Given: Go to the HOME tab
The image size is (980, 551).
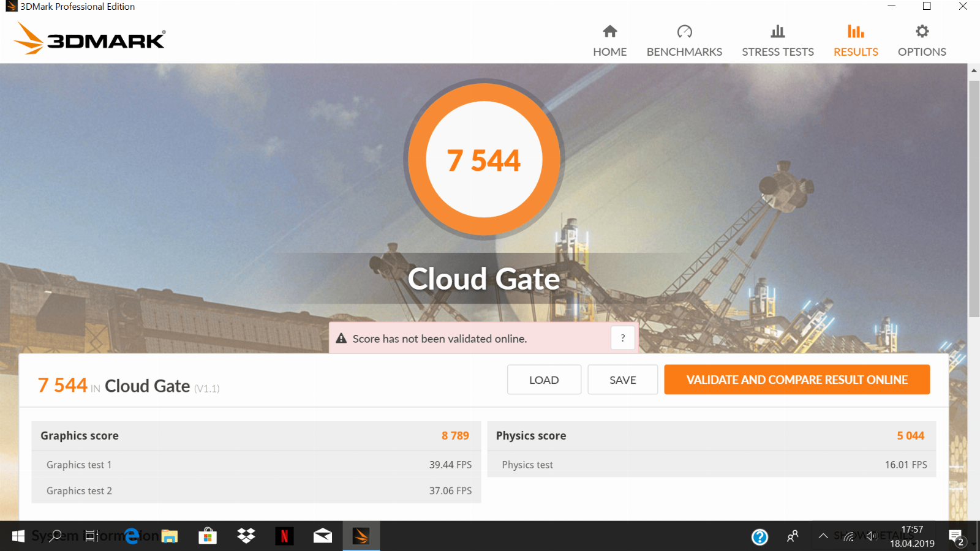Looking at the screenshot, I should point(609,41).
